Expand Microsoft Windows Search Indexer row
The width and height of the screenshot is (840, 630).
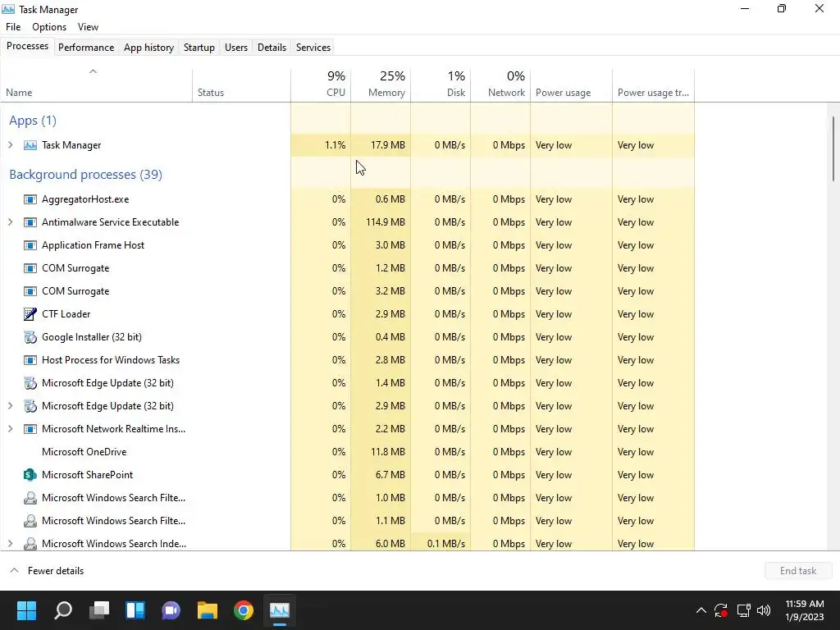coord(10,544)
